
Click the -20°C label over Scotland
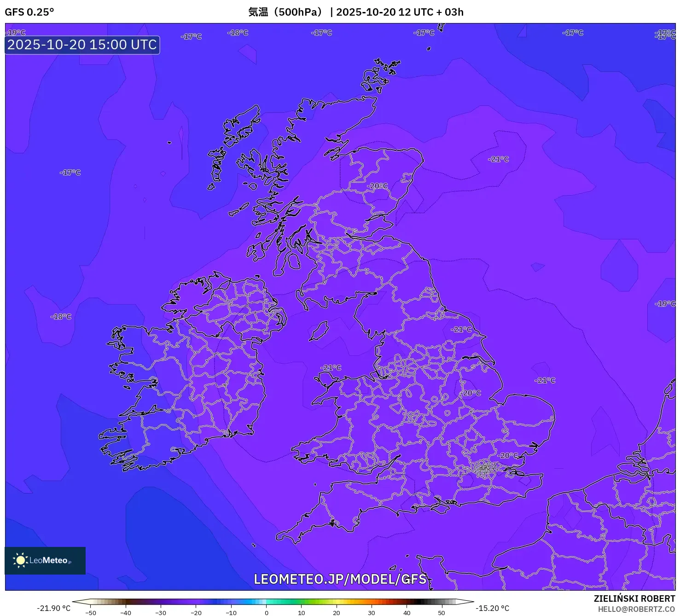(378, 186)
